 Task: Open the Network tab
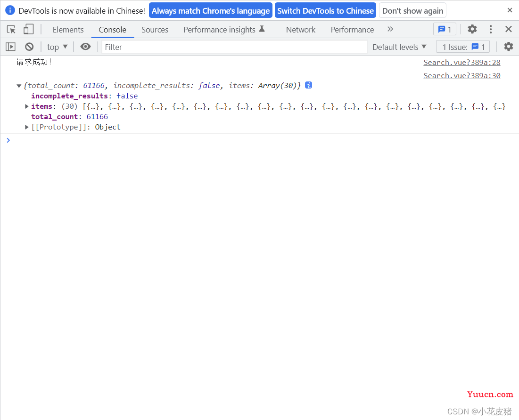[x=301, y=30]
